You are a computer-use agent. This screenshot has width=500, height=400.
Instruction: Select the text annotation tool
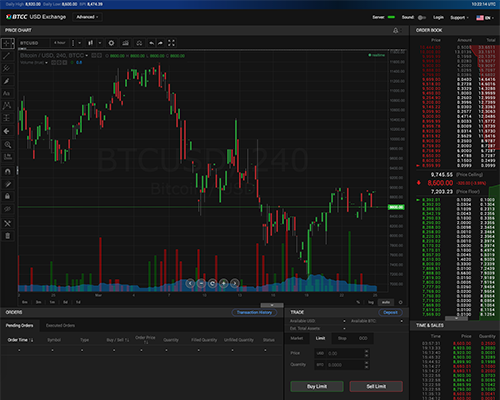pos(6,93)
